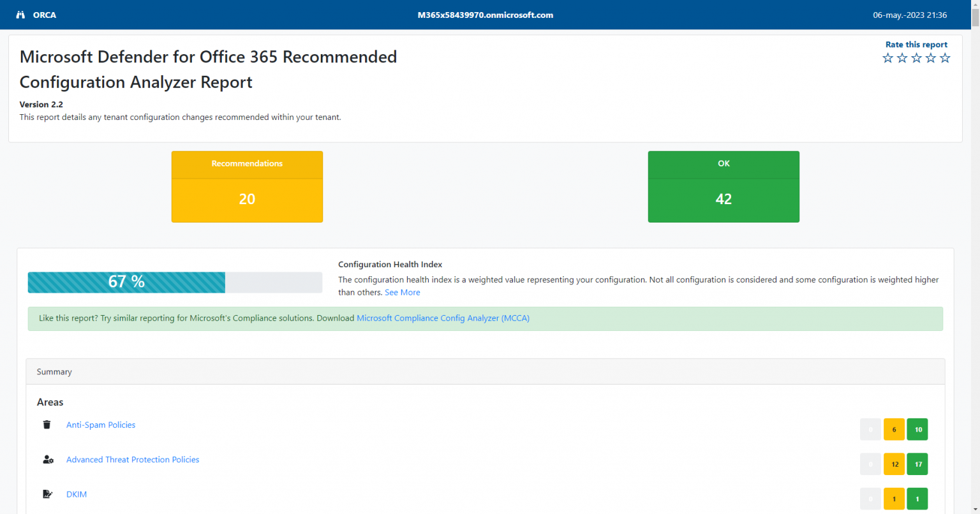Rate this report five stars

[x=946, y=58]
